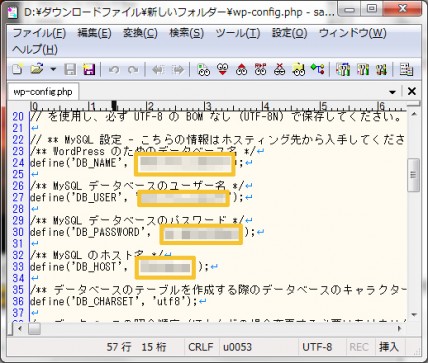The image size is (428, 363).
Task: Toggle the 挿入 insert mode indicator
Action: pyautogui.click(x=389, y=347)
